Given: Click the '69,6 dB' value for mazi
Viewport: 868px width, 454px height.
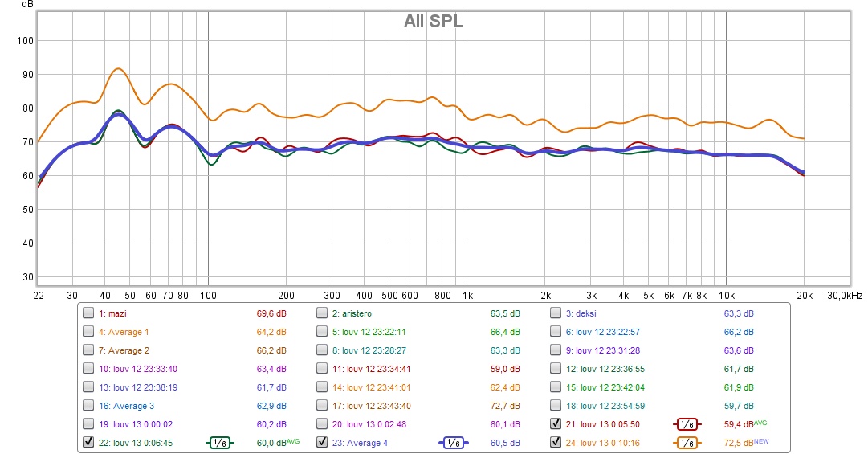Looking at the screenshot, I should [x=271, y=313].
